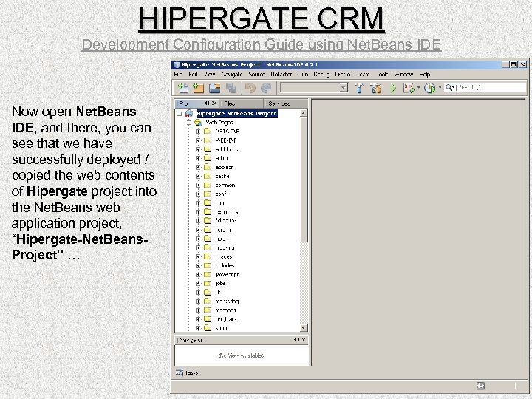Click the minimize icon of the Navigator panel
The height and width of the screenshot is (399, 532).
click(x=296, y=340)
